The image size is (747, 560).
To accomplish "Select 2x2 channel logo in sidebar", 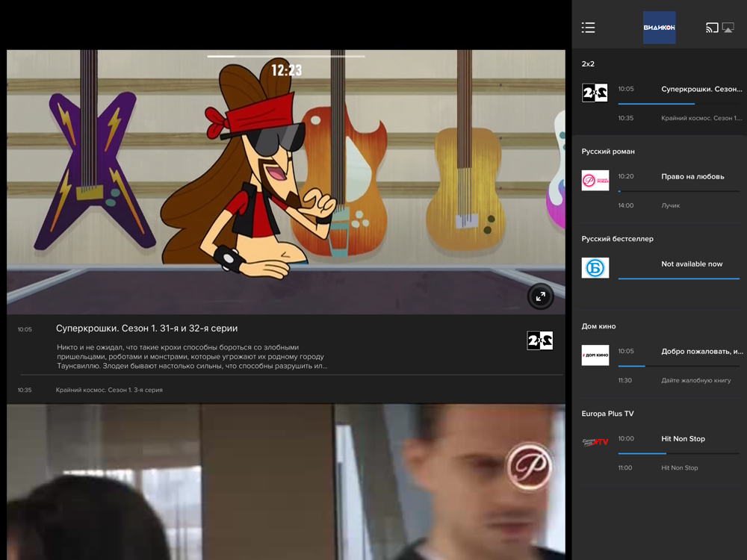I will pos(595,93).
